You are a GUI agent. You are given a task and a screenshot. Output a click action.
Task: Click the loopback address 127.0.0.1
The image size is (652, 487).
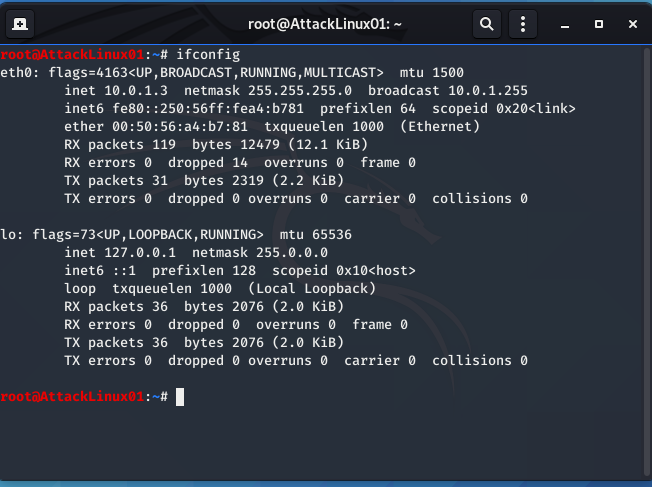[x=140, y=252]
